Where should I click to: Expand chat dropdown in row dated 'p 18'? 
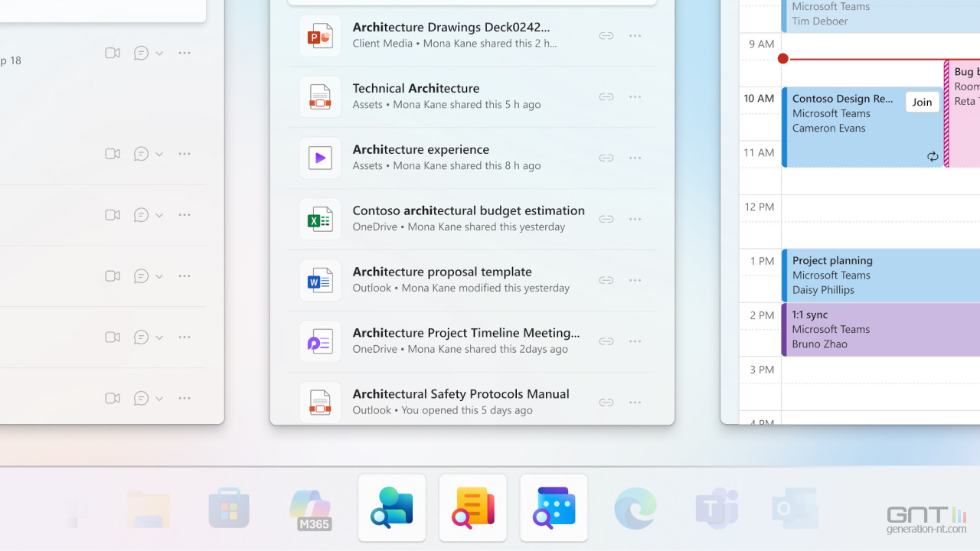(159, 54)
